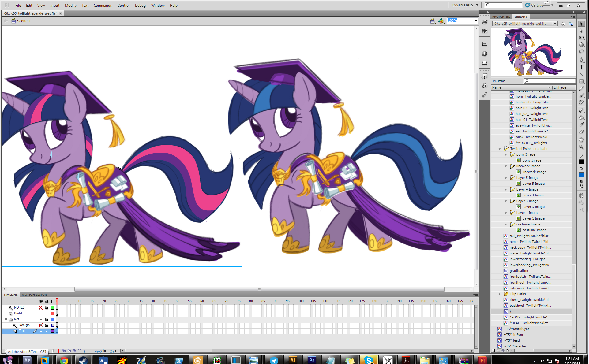Select the Line tool
Image resolution: width=589 pixels, height=364 pixels.
[581, 74]
